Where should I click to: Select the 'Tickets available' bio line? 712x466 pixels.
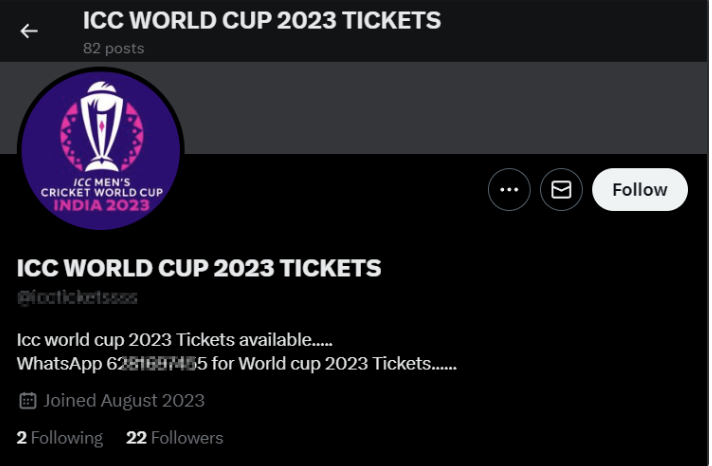(174, 340)
